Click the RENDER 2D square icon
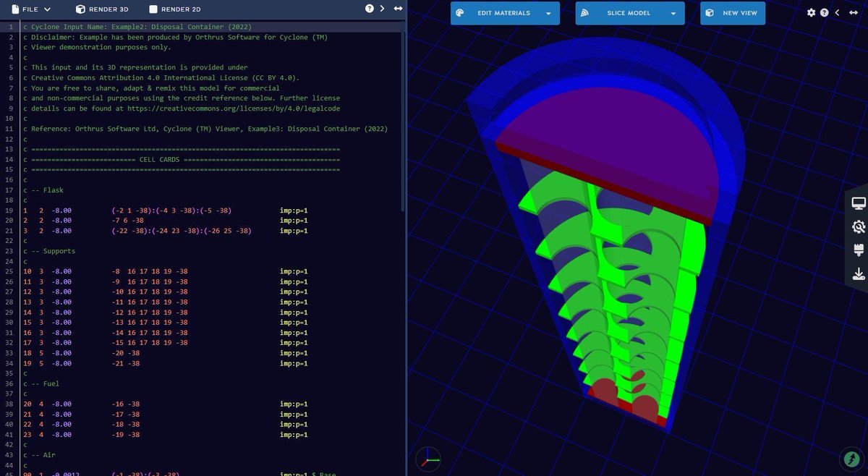The image size is (868, 476). [153, 9]
